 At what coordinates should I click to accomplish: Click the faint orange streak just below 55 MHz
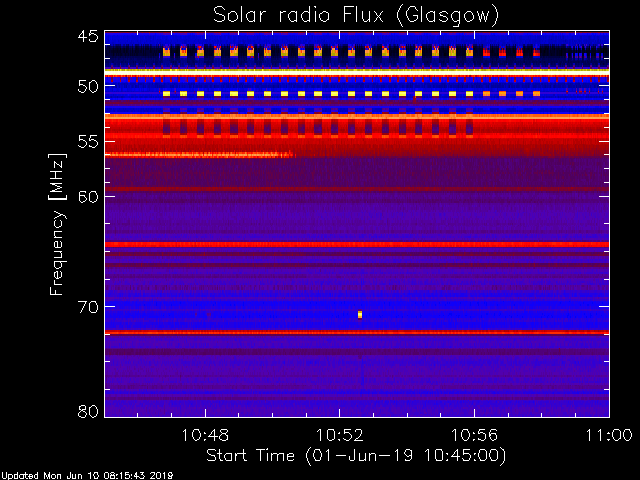pyautogui.click(x=200, y=155)
